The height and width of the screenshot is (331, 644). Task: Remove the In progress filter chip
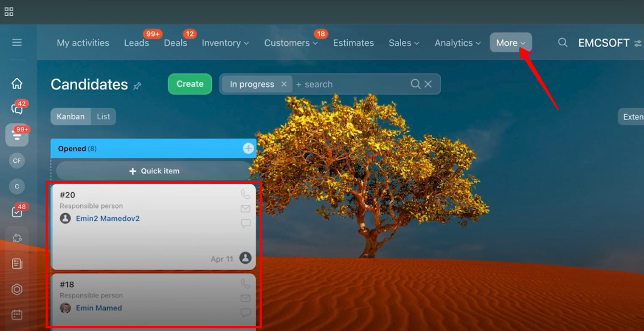[284, 84]
